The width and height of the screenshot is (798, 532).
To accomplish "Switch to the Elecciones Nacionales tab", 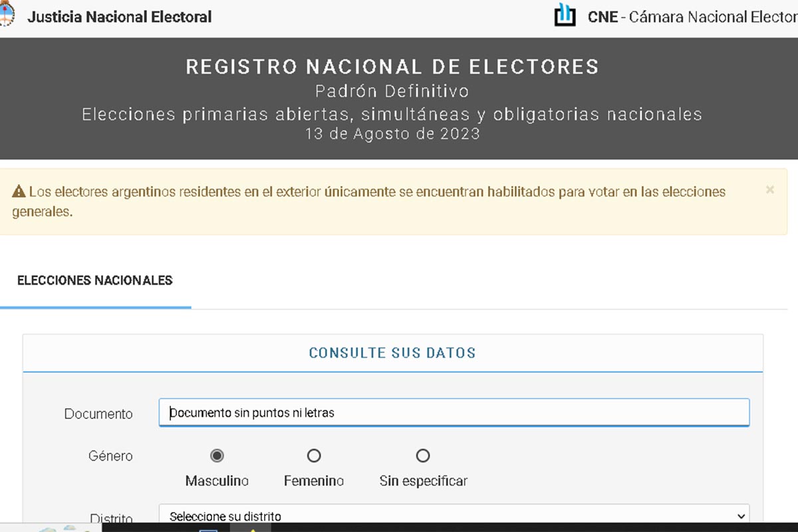I will [95, 281].
